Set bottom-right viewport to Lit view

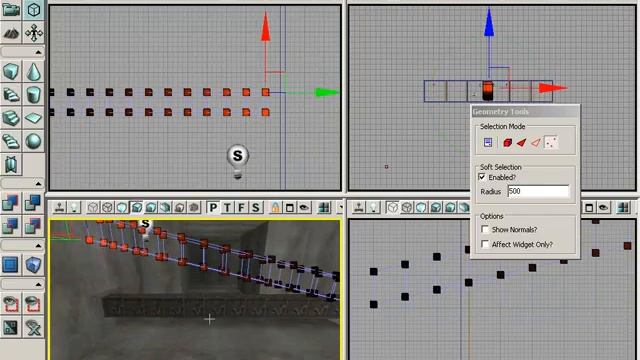coord(435,207)
